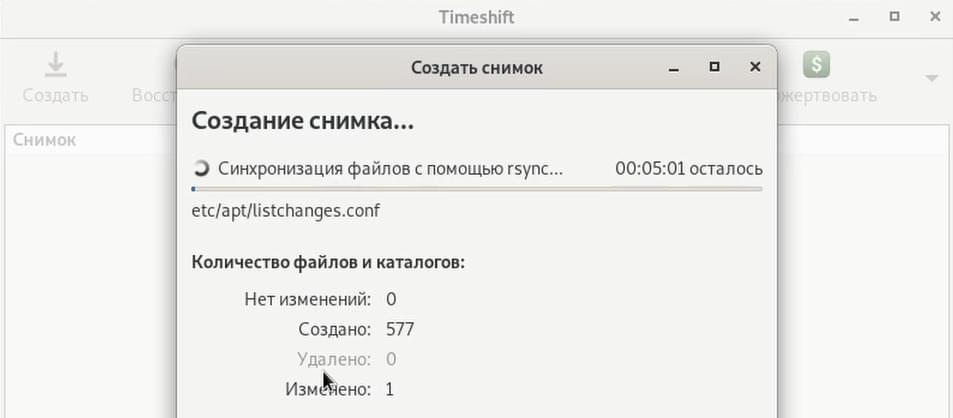Maximize the Timeshift main window
This screenshot has height=418, width=953.
tap(895, 17)
